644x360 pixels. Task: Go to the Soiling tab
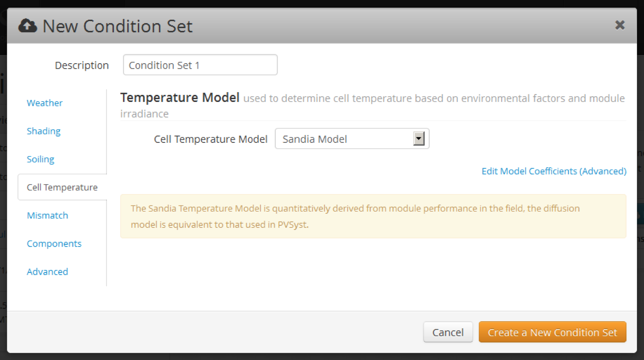tap(41, 159)
